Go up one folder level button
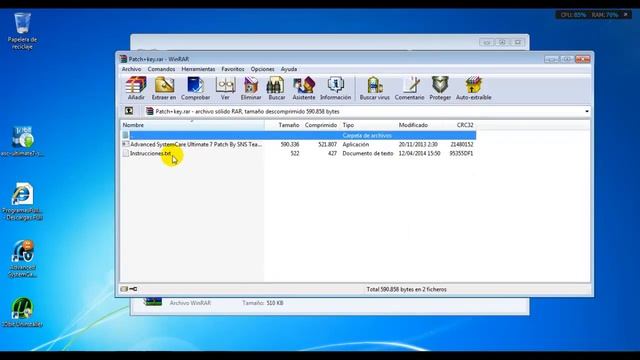The height and width of the screenshot is (360, 640). (129, 111)
